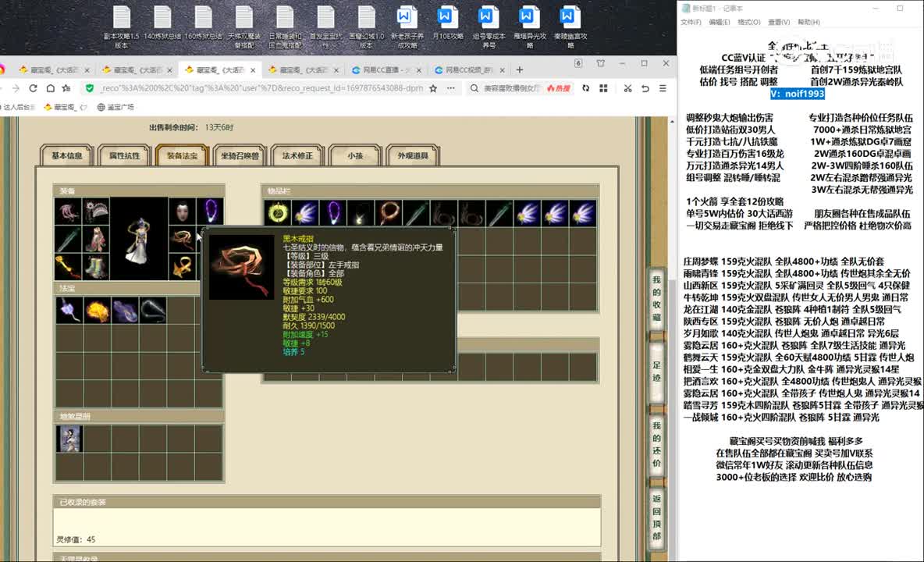This screenshot has width=924, height=562.
Task: Select the yellow tassel pendant equipment slot
Action: click(68, 266)
